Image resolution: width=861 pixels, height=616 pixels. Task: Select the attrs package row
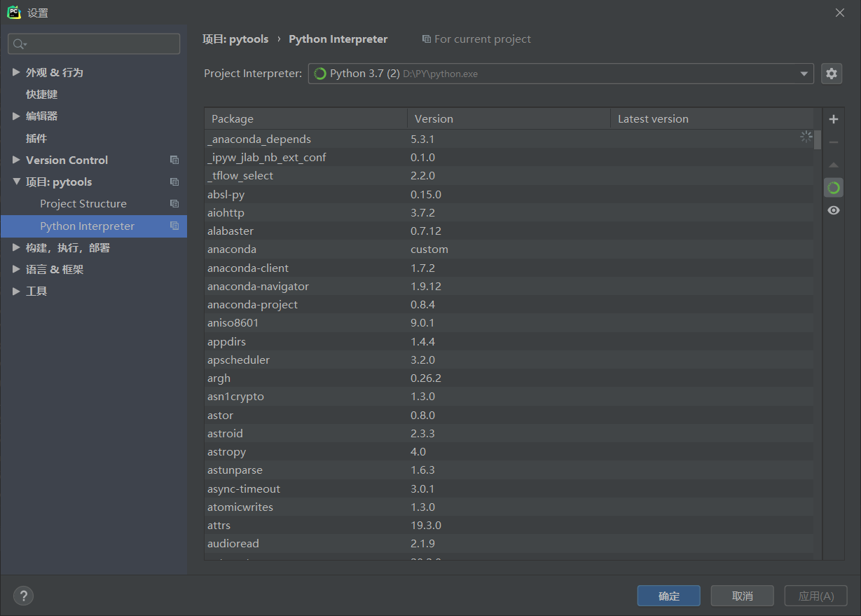click(x=509, y=525)
